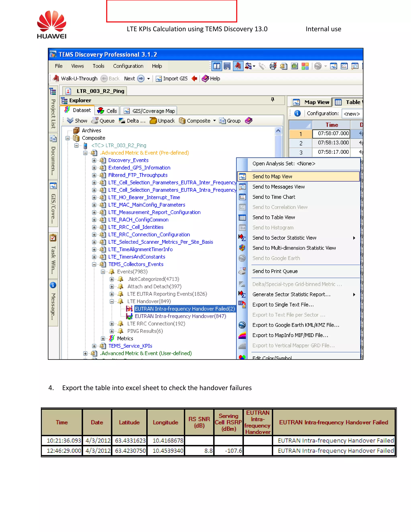411x532 pixels.
Task: Click the Import GIS button
Action: click(172, 78)
